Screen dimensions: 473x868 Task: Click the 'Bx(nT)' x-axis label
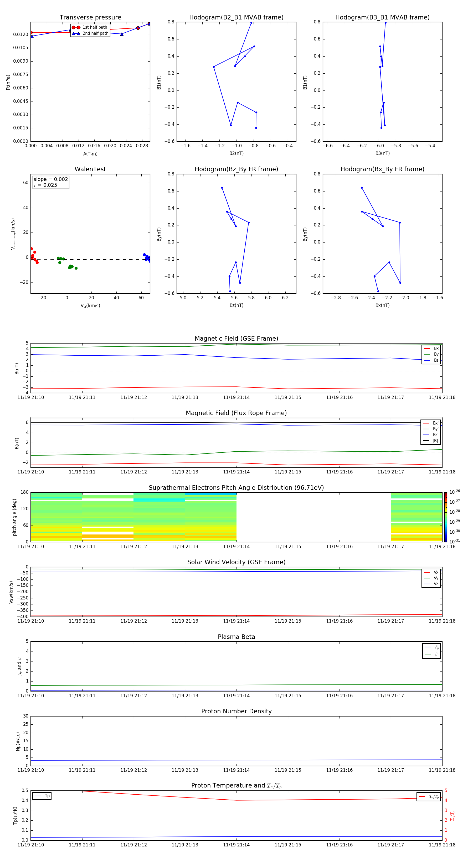pyautogui.click(x=382, y=305)
